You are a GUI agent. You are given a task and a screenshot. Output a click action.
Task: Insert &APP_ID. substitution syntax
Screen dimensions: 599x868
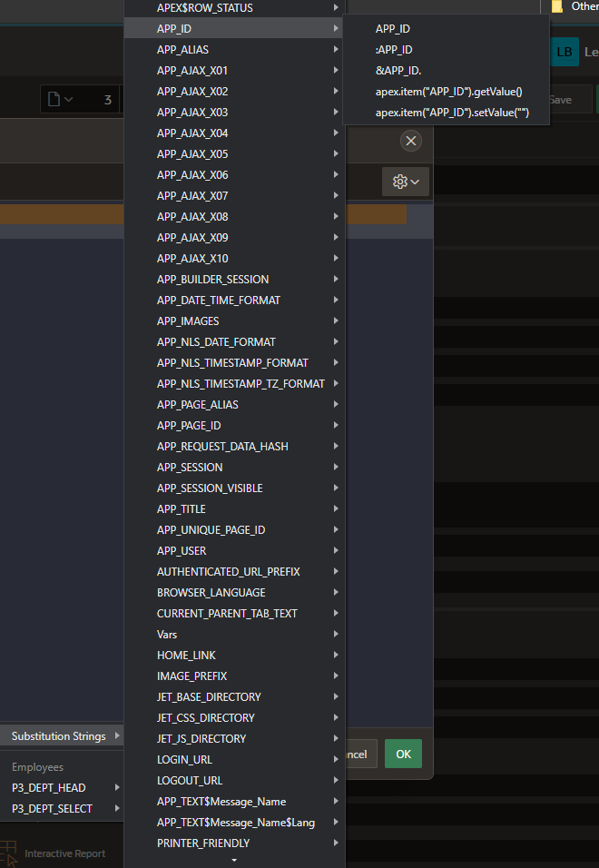pyautogui.click(x=446, y=71)
